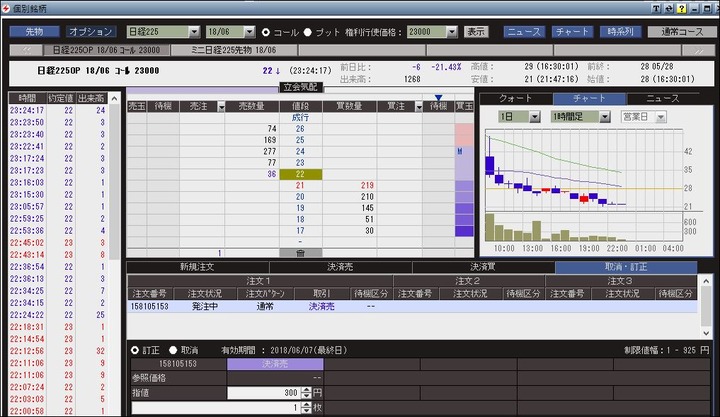The width and height of the screenshot is (720, 417).
Task: Open the クォート tab
Action: click(x=516, y=98)
